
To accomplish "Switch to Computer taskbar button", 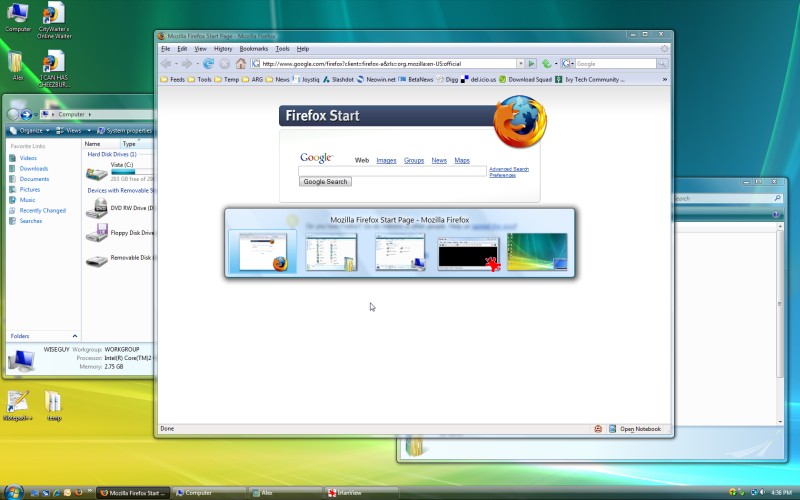I will click(209, 493).
